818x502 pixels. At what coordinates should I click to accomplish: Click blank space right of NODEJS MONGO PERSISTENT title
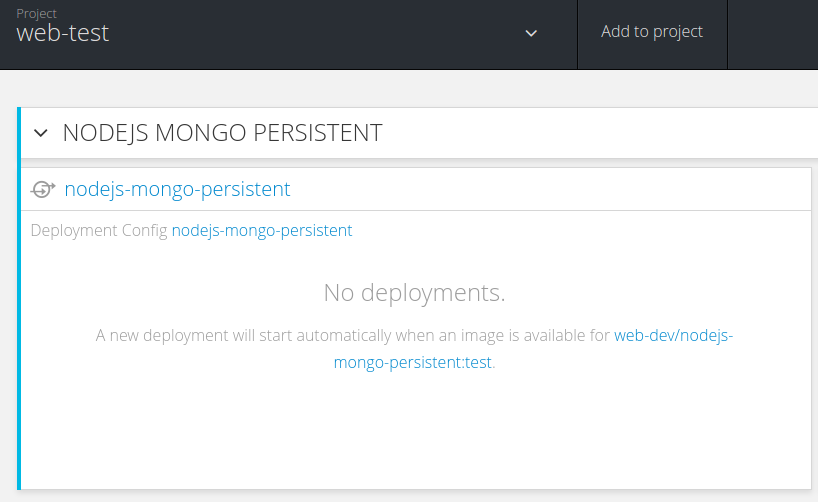[x=600, y=133]
